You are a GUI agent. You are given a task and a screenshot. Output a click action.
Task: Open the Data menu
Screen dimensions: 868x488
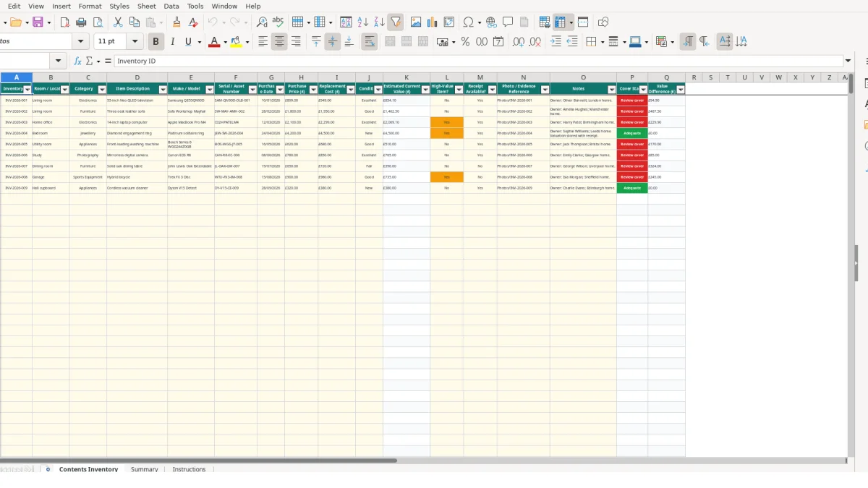pyautogui.click(x=171, y=6)
